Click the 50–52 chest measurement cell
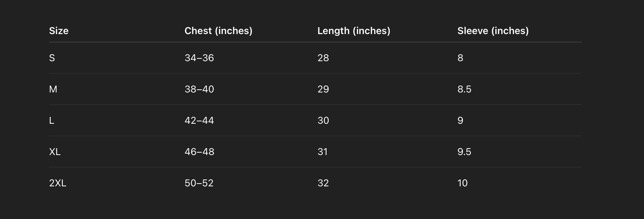Image resolution: width=644 pixels, height=219 pixels. (x=199, y=183)
